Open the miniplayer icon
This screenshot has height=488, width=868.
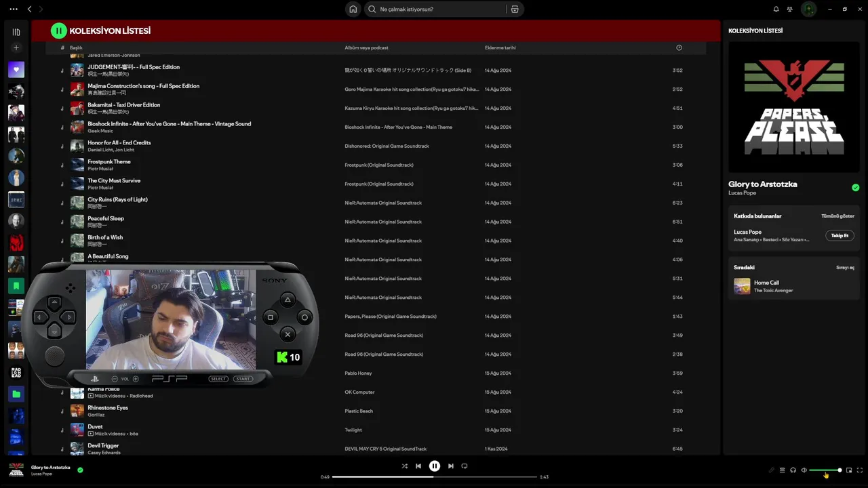(849, 470)
